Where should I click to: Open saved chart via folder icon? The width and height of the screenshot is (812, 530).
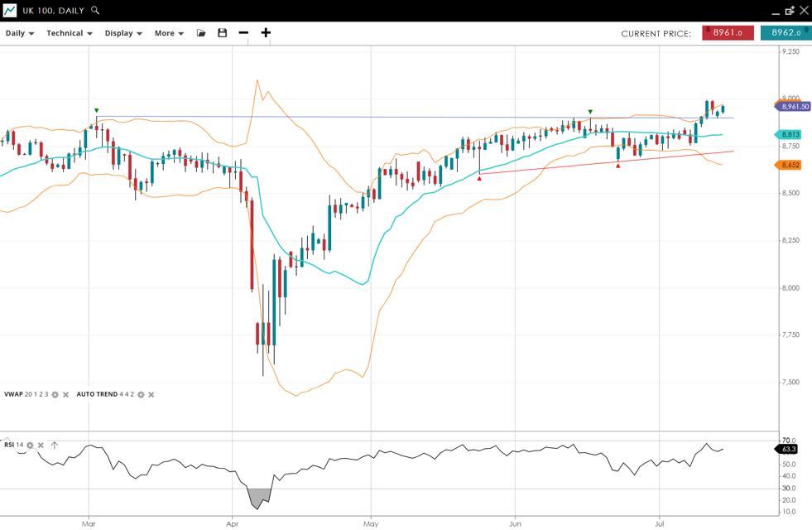(x=201, y=33)
